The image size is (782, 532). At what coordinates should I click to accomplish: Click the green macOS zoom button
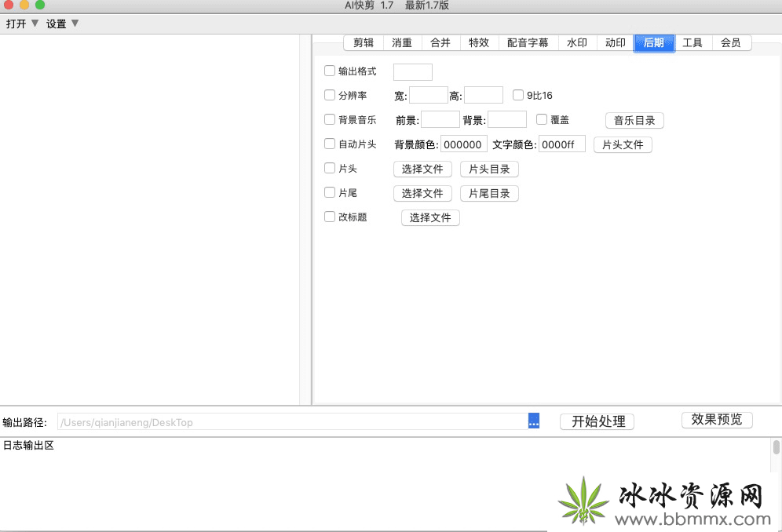40,5
